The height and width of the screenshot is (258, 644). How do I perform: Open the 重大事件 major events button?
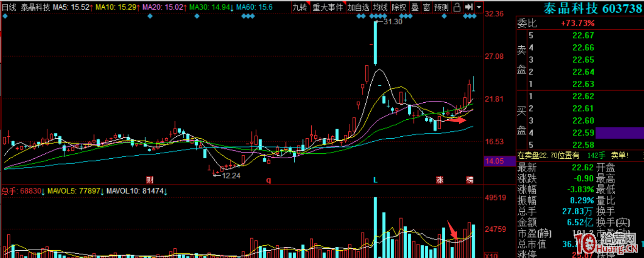[328, 7]
